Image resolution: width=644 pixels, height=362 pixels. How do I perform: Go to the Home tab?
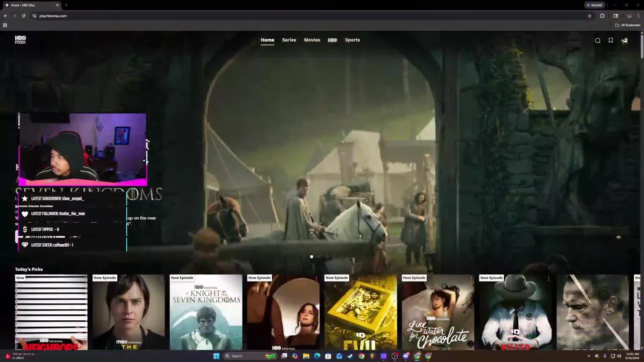[267, 40]
